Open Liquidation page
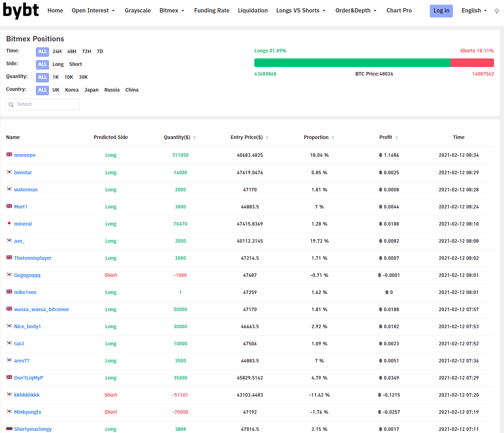The width and height of the screenshot is (504, 433). [253, 11]
